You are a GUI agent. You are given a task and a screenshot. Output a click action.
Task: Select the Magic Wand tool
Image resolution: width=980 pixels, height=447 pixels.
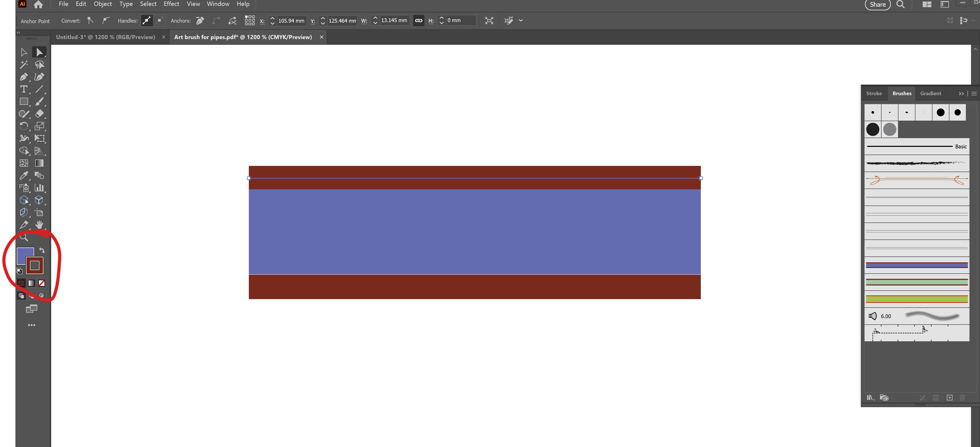(x=24, y=65)
